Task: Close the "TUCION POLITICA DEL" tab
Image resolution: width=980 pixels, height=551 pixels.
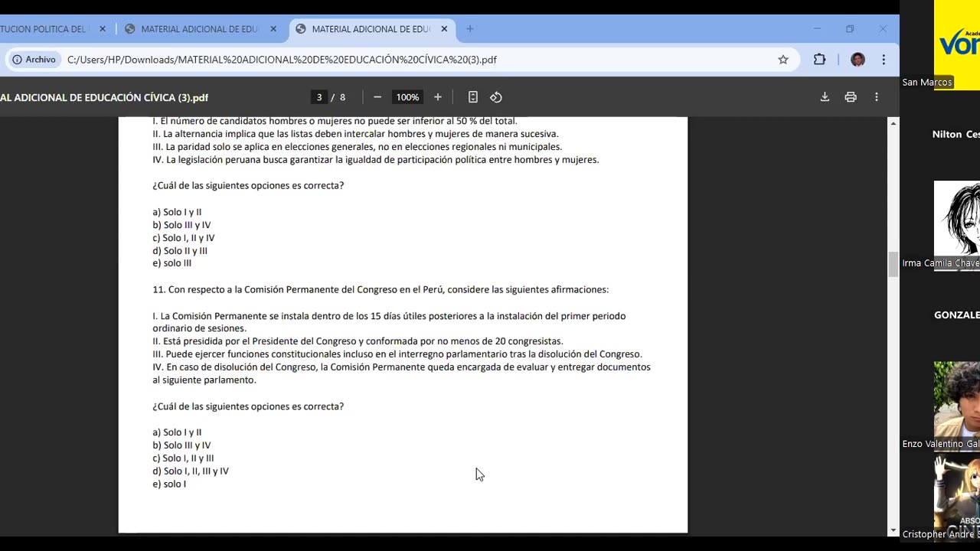Action: click(x=103, y=29)
